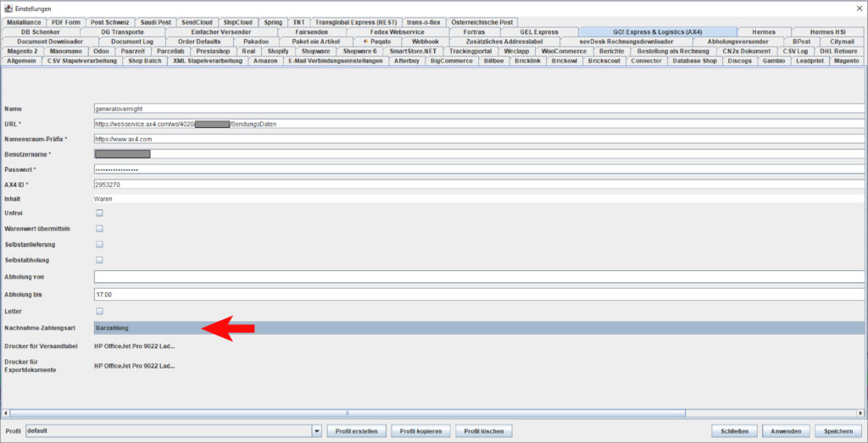
Task: Open the DHL Retoure tab
Action: (838, 51)
